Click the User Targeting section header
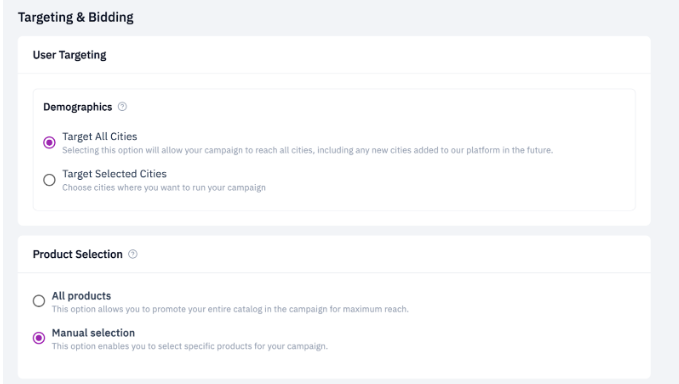Screen dimensions: 679x384 point(70,55)
